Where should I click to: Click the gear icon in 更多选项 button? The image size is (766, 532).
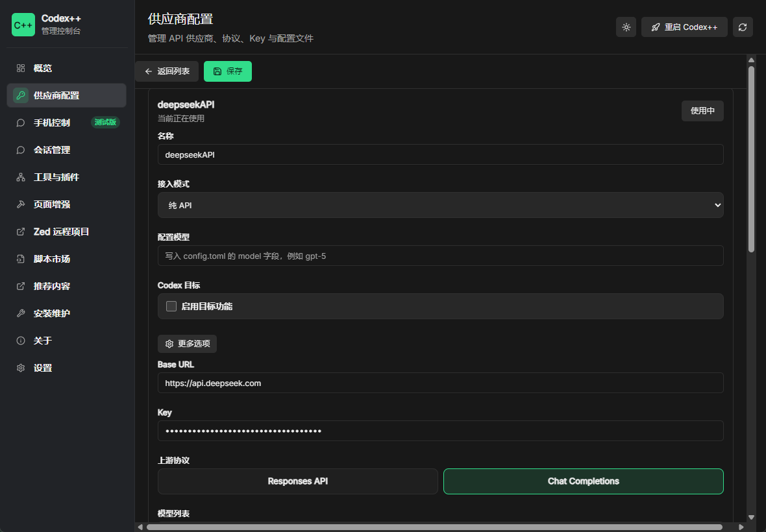click(x=169, y=344)
